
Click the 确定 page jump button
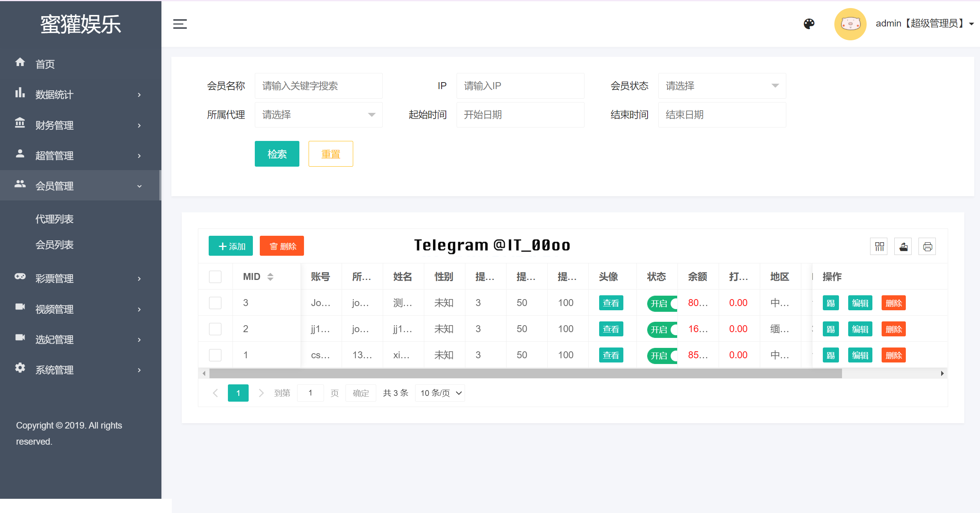(x=361, y=393)
